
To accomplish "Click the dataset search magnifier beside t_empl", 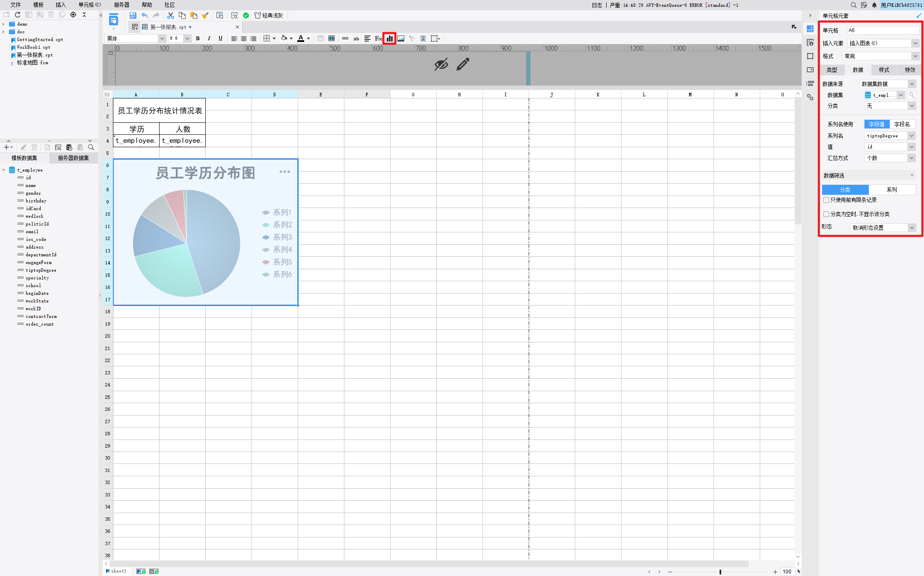I will (x=912, y=95).
